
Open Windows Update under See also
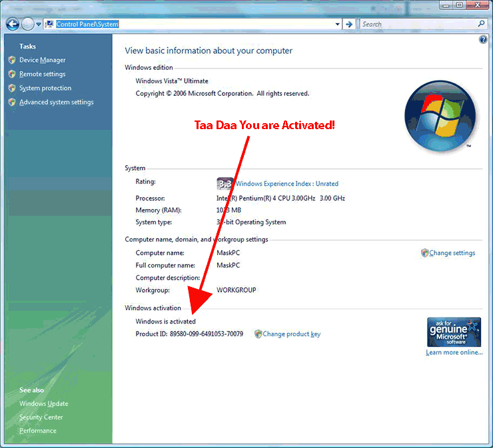point(44,403)
